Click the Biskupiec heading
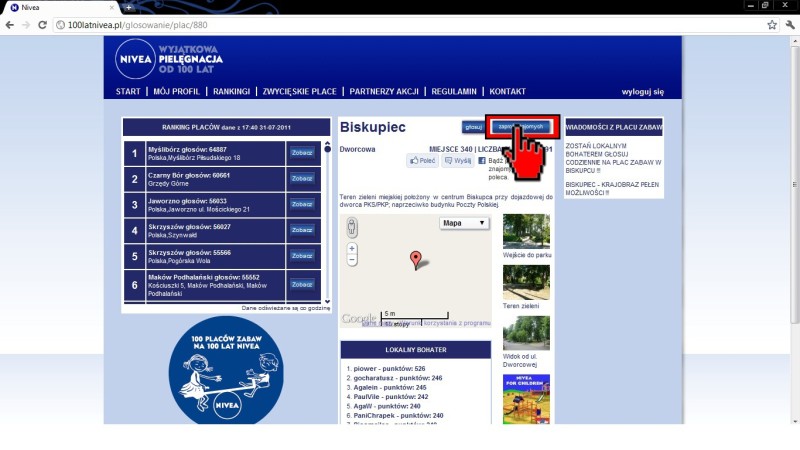800x450 pixels. pyautogui.click(x=372, y=127)
